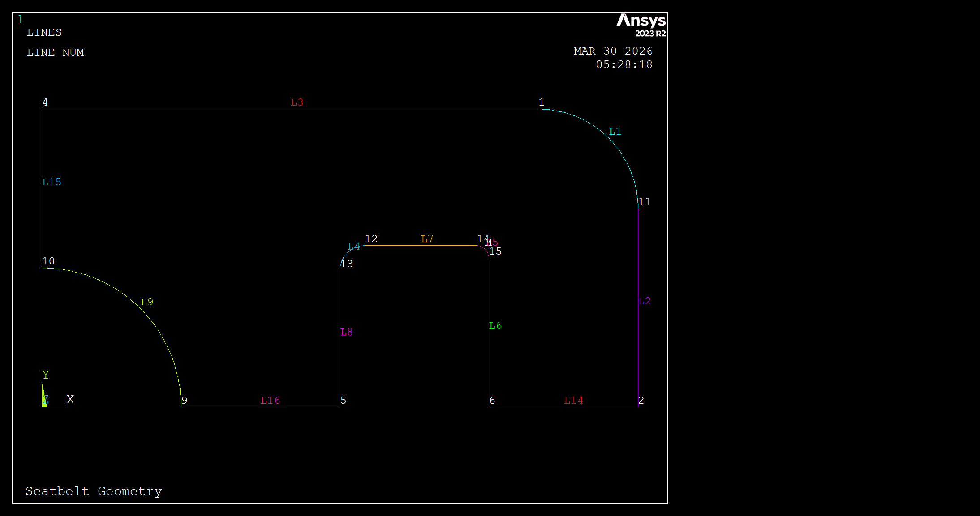Click the MAR 30 2026 date stamp
Screen dimensions: 980x516
coord(613,51)
